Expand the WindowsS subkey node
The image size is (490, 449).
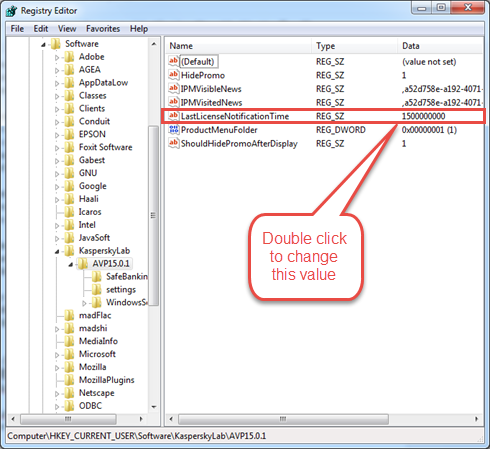click(x=84, y=303)
